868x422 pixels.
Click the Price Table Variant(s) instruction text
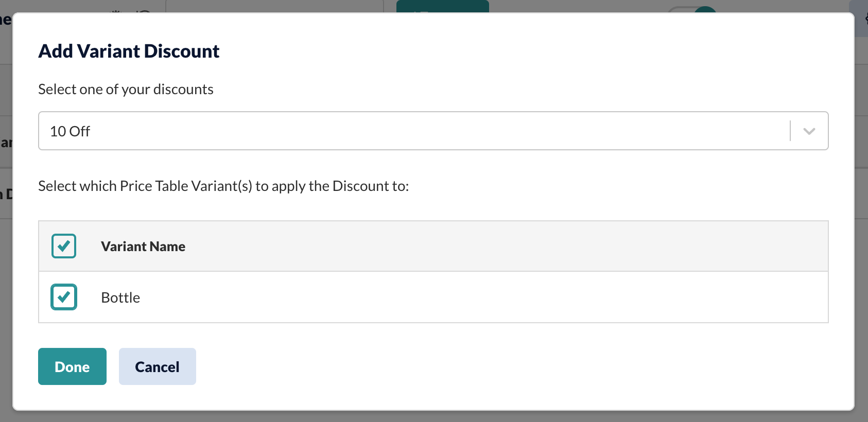point(223,186)
